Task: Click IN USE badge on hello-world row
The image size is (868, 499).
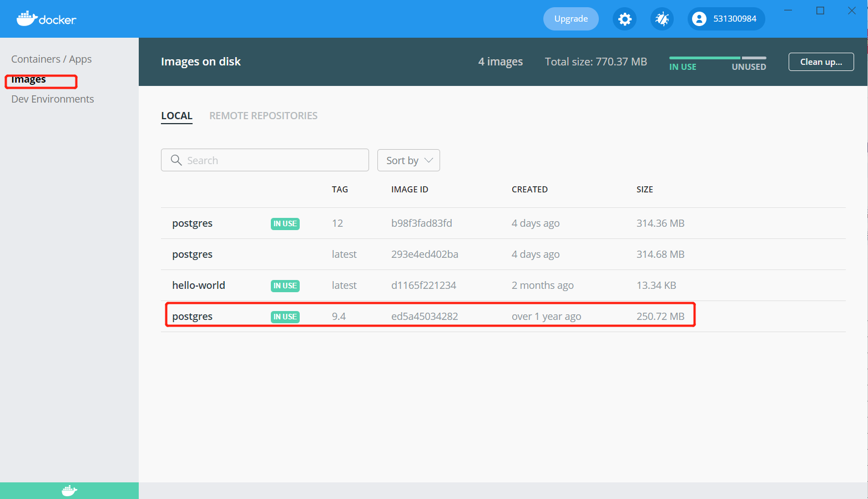Action: (x=285, y=286)
